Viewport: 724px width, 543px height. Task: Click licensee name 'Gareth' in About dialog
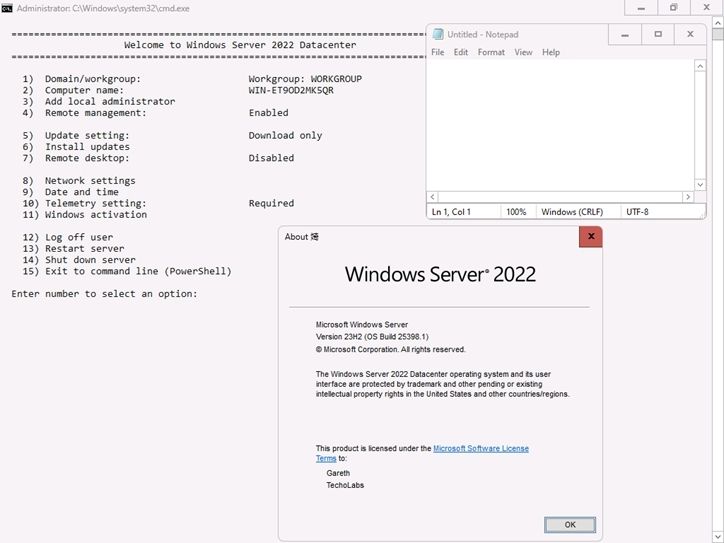pyautogui.click(x=338, y=473)
